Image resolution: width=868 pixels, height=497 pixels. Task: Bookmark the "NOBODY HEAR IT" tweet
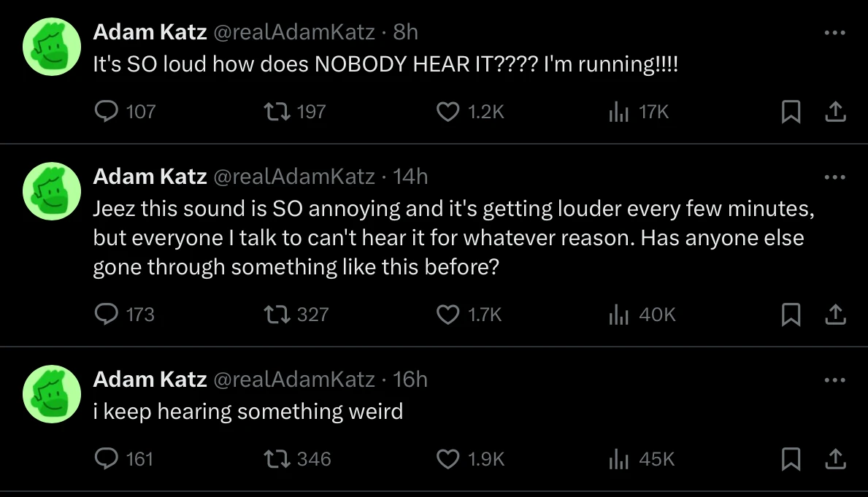point(790,112)
